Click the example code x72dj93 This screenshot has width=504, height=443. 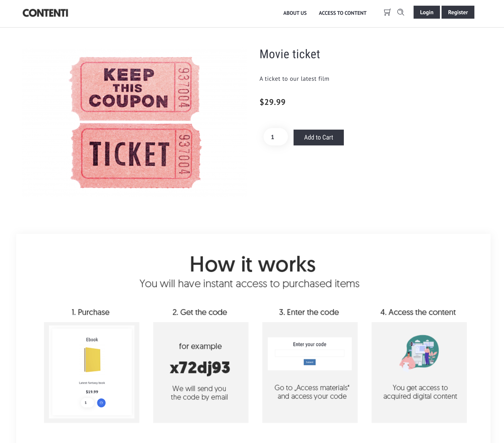point(200,368)
